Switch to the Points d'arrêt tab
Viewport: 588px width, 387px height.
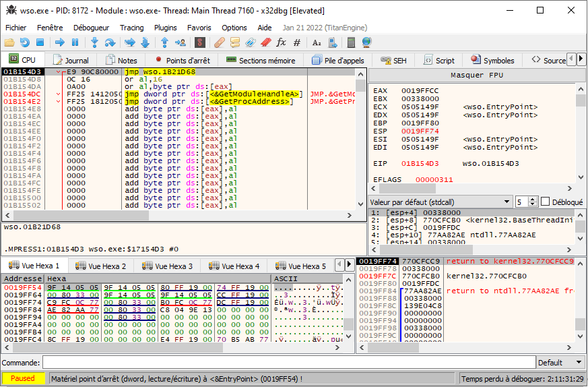click(x=181, y=60)
